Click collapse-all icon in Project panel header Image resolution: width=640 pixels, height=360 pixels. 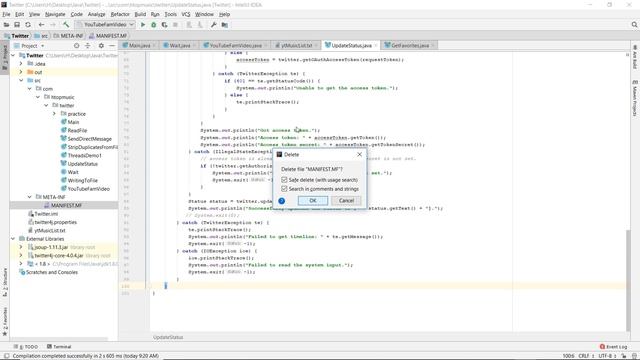(x=88, y=46)
